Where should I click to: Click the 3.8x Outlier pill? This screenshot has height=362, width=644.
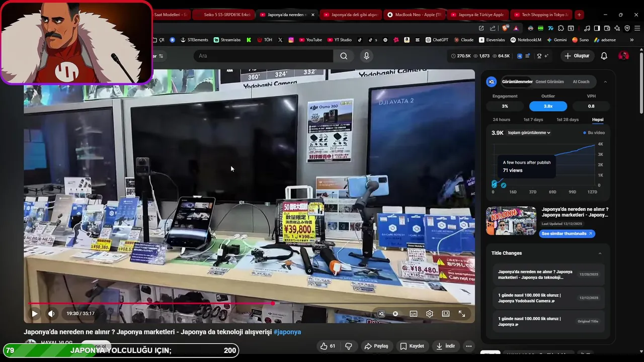point(548,106)
